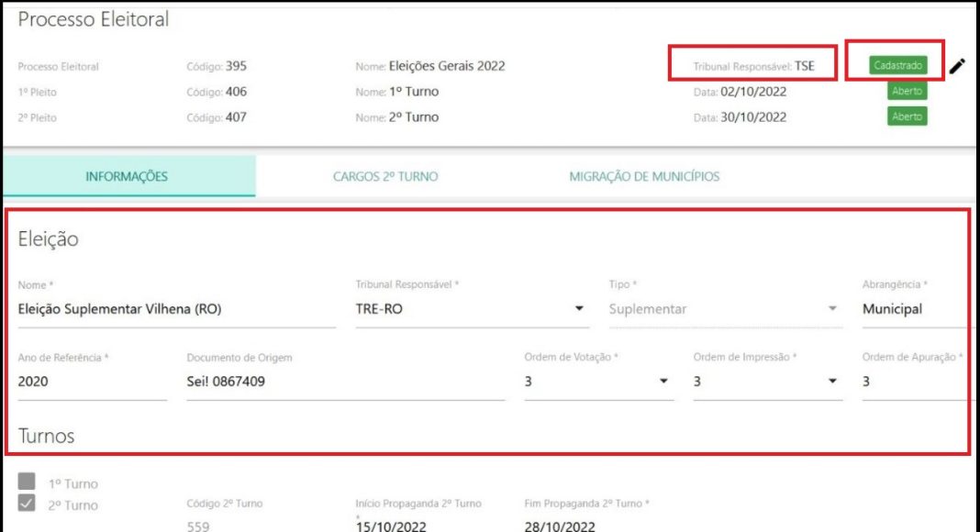Image resolution: width=980 pixels, height=532 pixels.
Task: Click the Aberto badge for 2º Turno
Action: [907, 116]
